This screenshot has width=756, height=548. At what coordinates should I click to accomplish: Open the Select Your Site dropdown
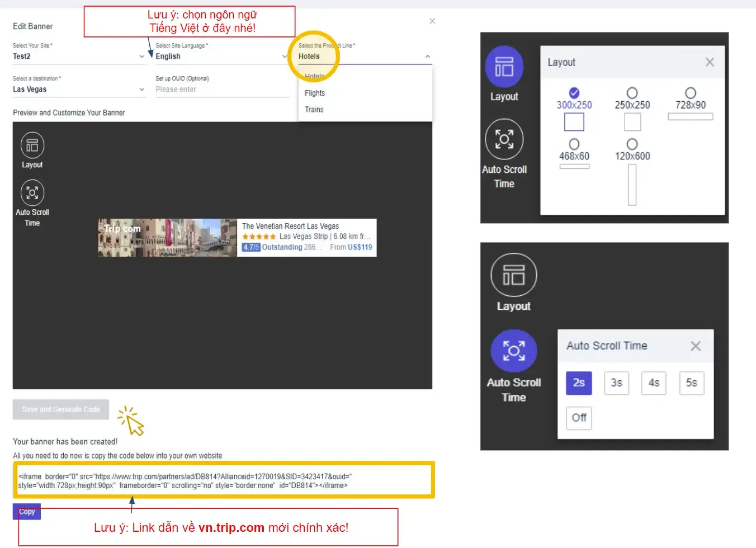point(78,56)
